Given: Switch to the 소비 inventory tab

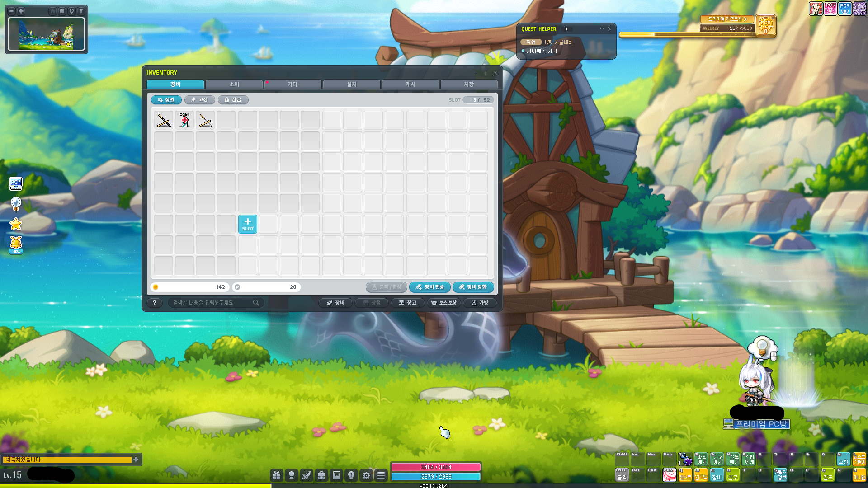Looking at the screenshot, I should tap(234, 84).
